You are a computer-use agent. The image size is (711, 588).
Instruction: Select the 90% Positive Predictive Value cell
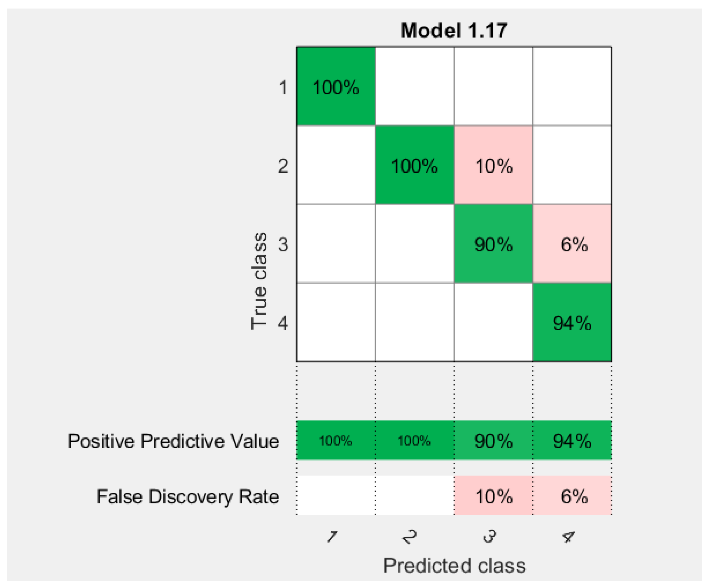(x=493, y=441)
